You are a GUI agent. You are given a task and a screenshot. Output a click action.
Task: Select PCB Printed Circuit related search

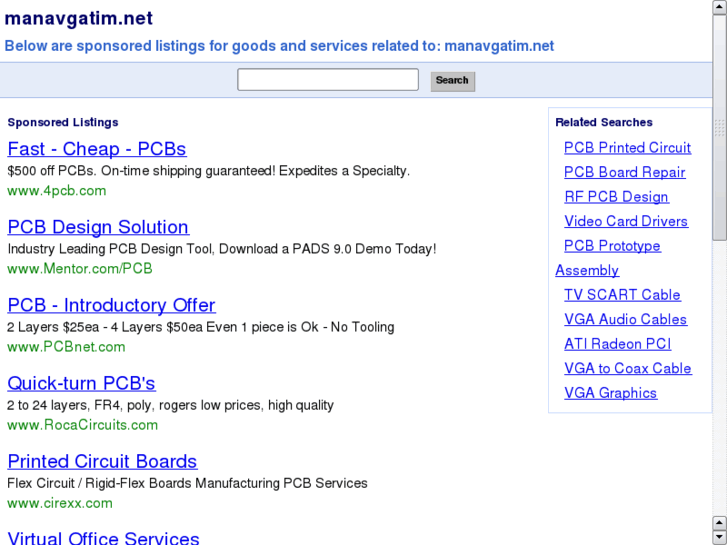coord(627,147)
